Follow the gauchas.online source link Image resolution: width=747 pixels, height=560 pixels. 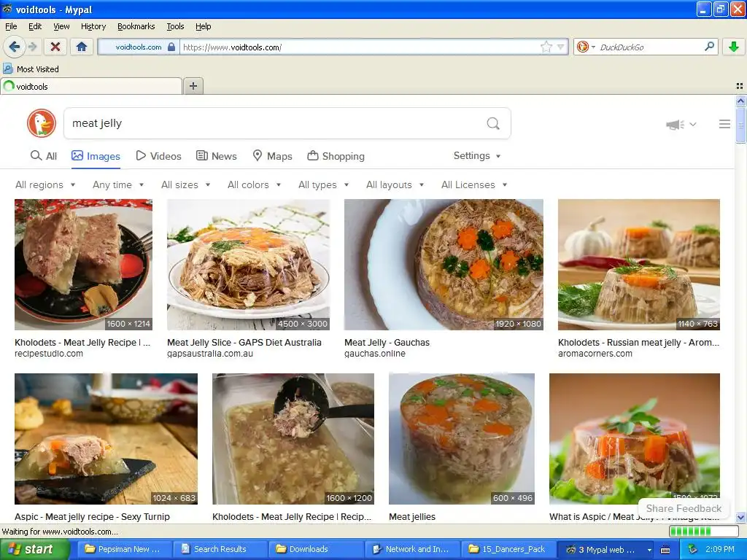tap(375, 354)
